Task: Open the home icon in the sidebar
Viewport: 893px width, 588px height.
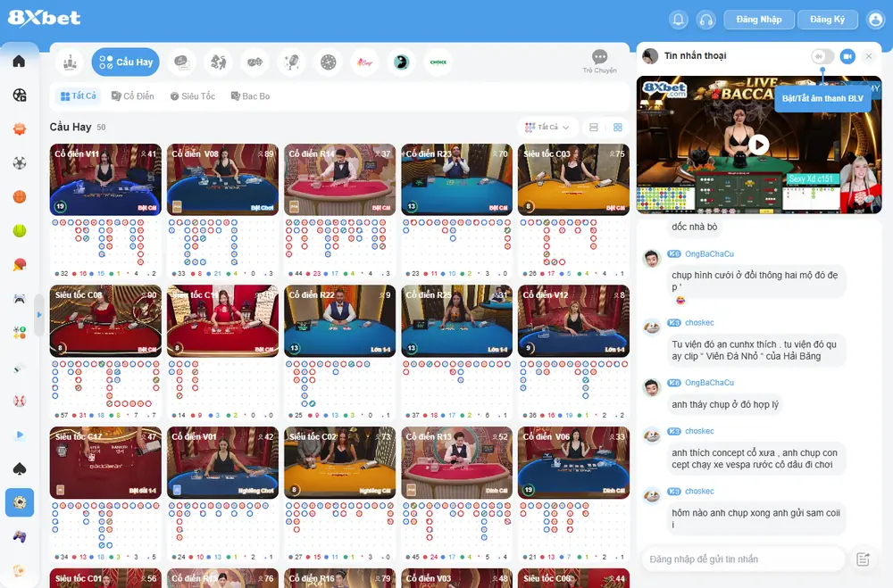Action: [19, 61]
